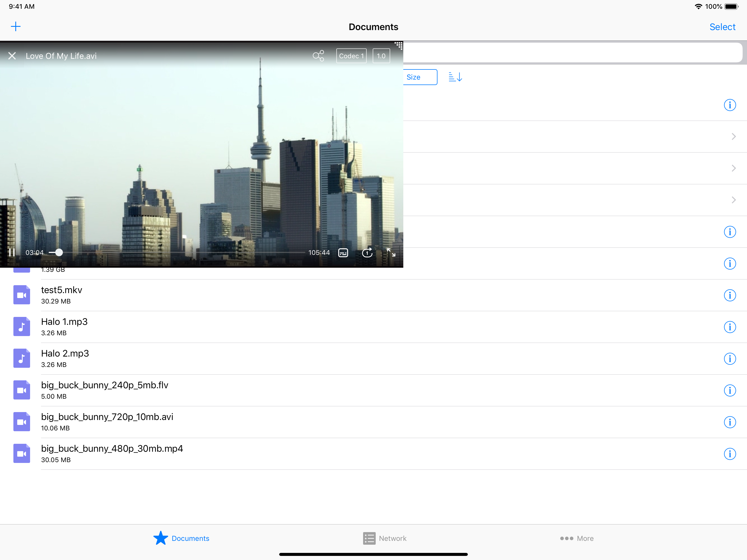
Task: Tap the Select button
Action: [x=722, y=27]
